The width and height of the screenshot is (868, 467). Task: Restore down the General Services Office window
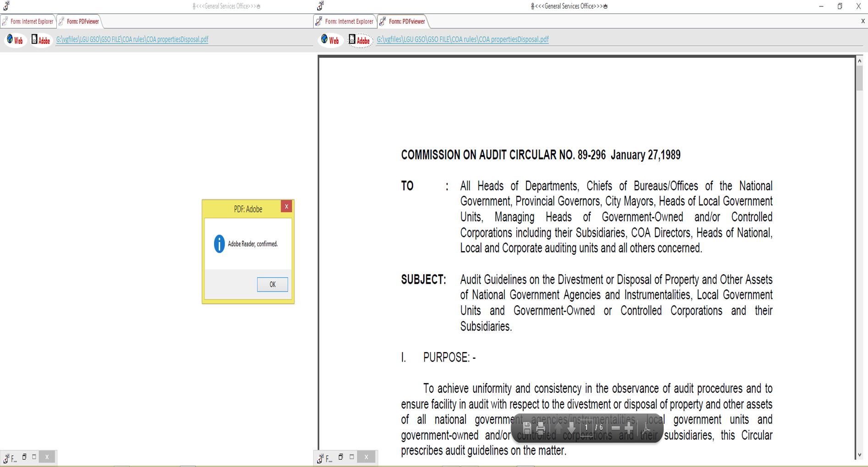(x=840, y=6)
